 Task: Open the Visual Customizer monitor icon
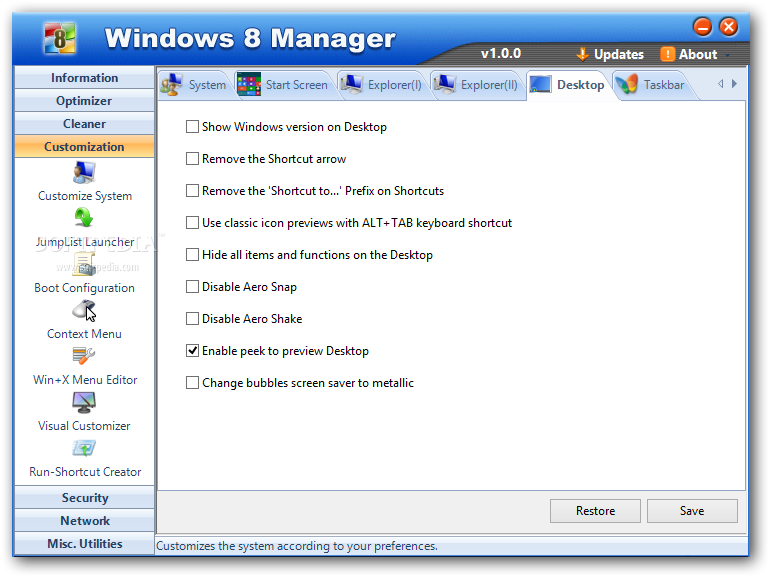[x=84, y=402]
